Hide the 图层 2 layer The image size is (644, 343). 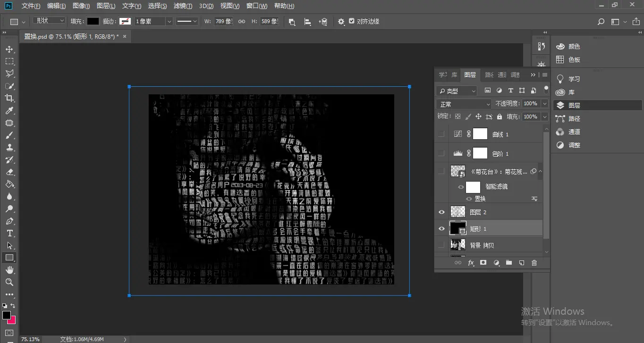click(x=441, y=212)
